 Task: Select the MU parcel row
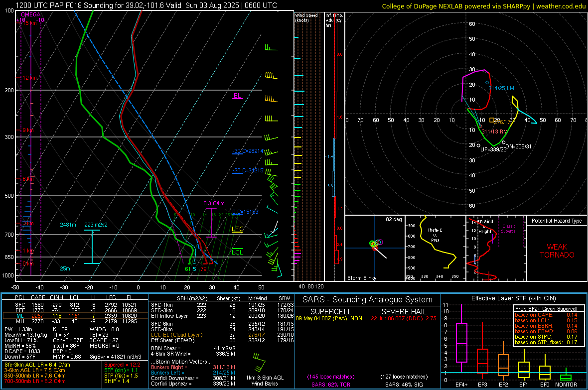point(75,321)
